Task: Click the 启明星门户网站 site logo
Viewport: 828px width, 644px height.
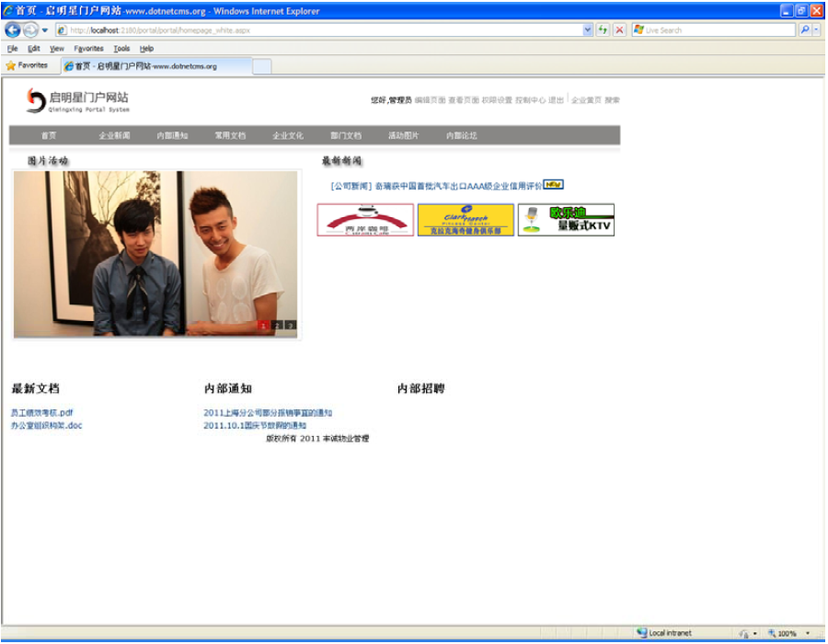Action: (77, 100)
